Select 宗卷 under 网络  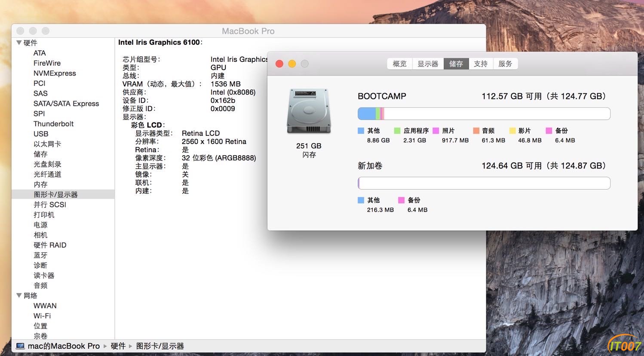(x=40, y=336)
